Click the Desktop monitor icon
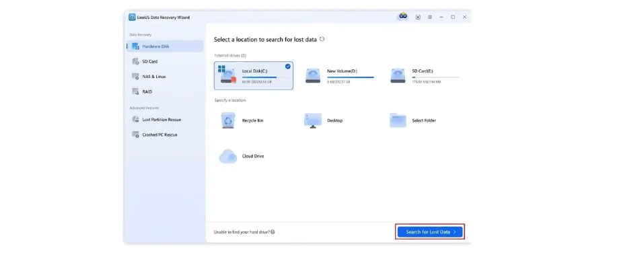 tap(313, 120)
